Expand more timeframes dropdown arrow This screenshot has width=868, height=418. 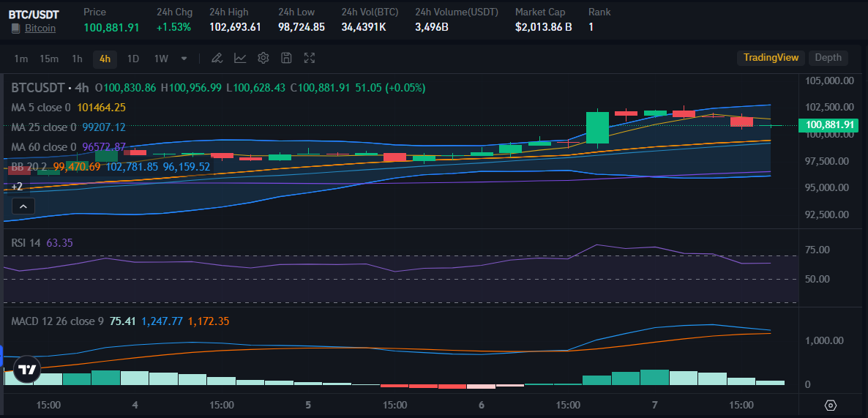184,58
